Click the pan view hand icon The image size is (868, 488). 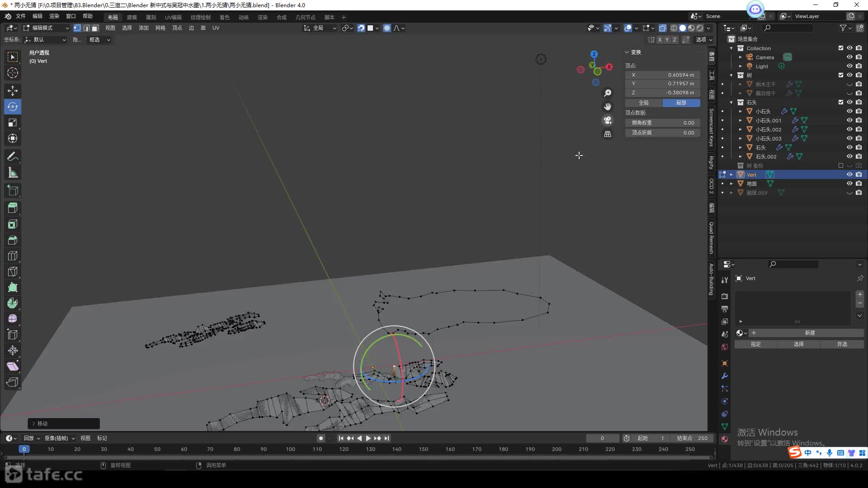608,107
